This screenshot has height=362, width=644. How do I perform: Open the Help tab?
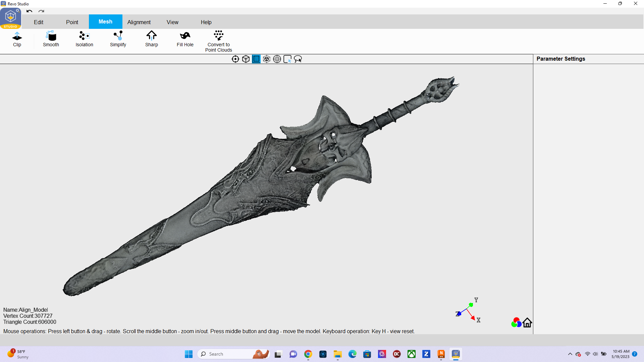tap(206, 22)
